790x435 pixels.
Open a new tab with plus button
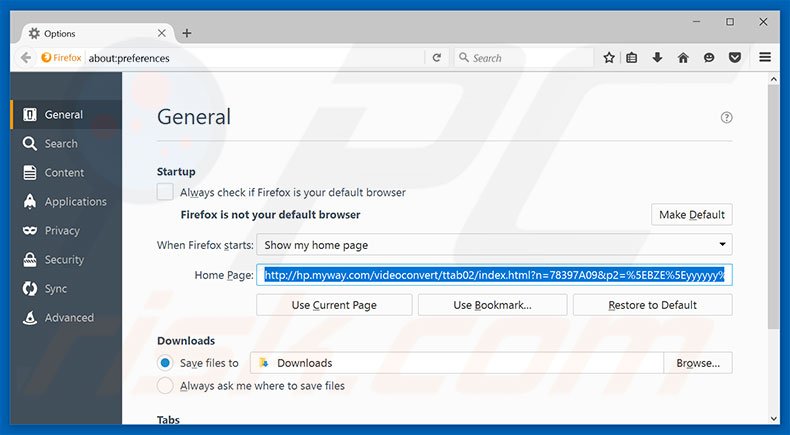pyautogui.click(x=187, y=33)
